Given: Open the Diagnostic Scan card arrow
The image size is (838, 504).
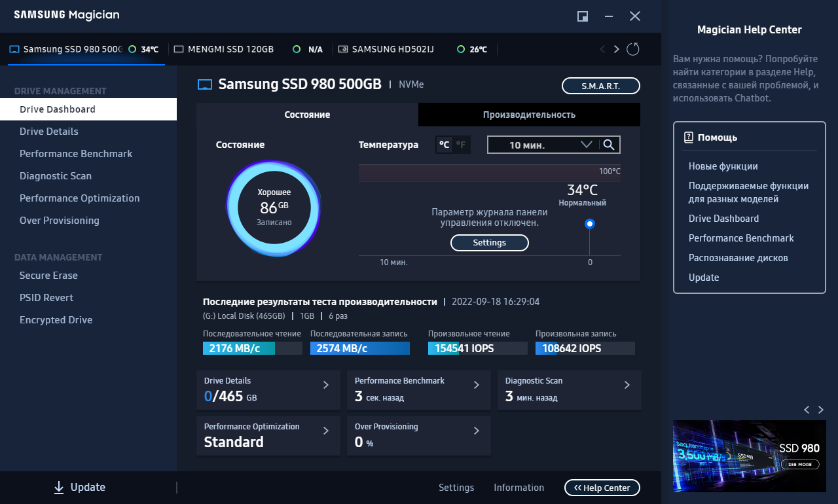Looking at the screenshot, I should coord(627,385).
